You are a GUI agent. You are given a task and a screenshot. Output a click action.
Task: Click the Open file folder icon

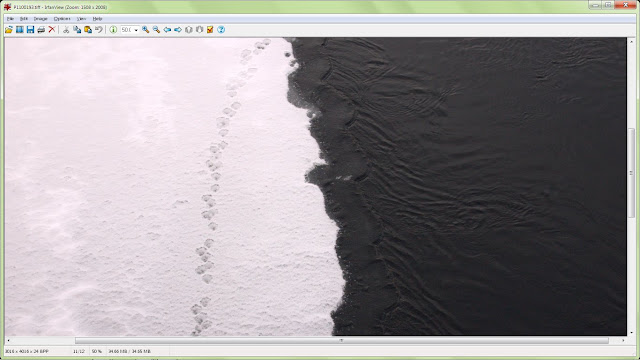pos(9,30)
